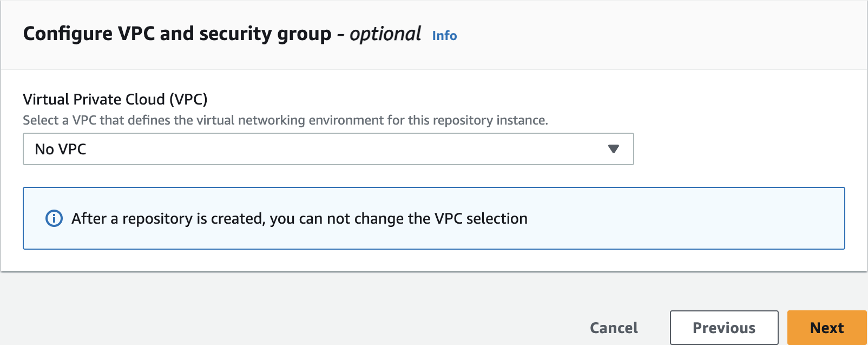Click the 'Virtual Private Cloud (VPC)' field label
868x345 pixels.
(x=115, y=99)
